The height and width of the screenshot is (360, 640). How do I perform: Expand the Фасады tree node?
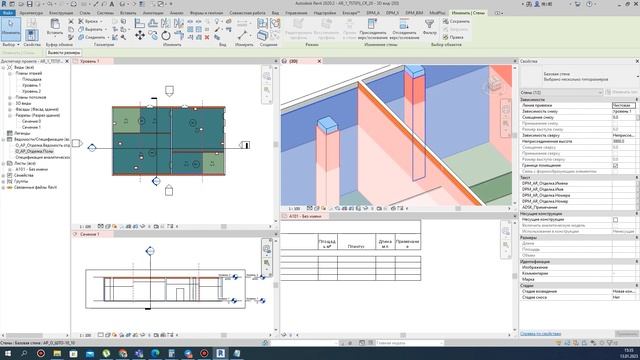[10, 109]
